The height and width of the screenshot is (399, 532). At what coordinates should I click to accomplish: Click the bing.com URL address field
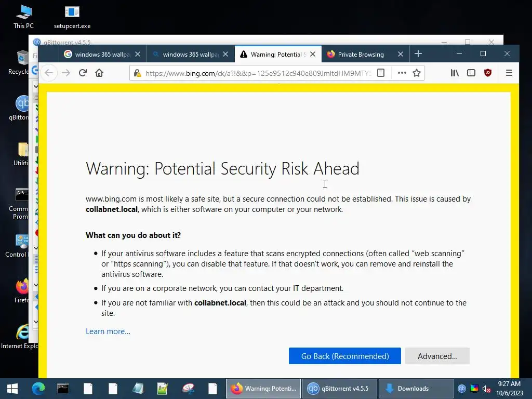(x=258, y=73)
